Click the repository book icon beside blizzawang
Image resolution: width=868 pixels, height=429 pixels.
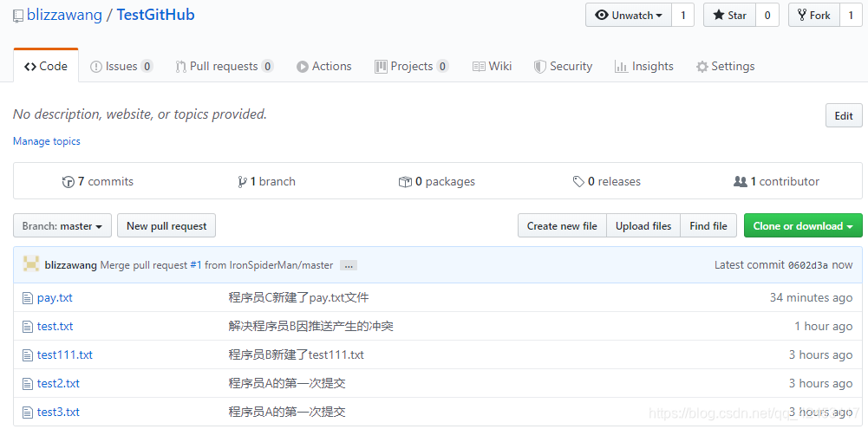pyautogui.click(x=18, y=16)
